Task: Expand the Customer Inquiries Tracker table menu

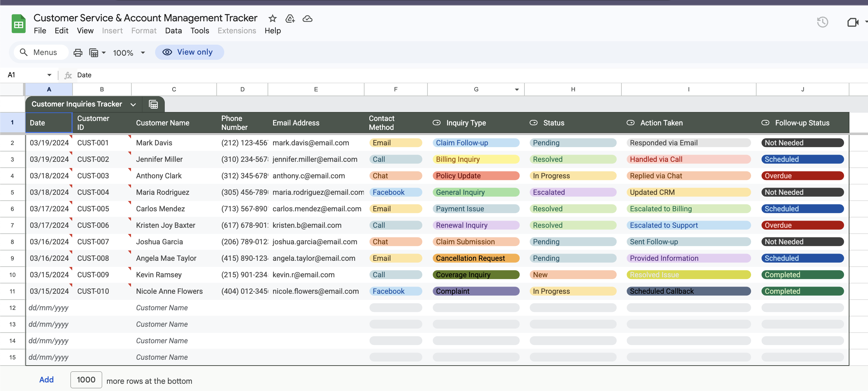Action: (133, 104)
